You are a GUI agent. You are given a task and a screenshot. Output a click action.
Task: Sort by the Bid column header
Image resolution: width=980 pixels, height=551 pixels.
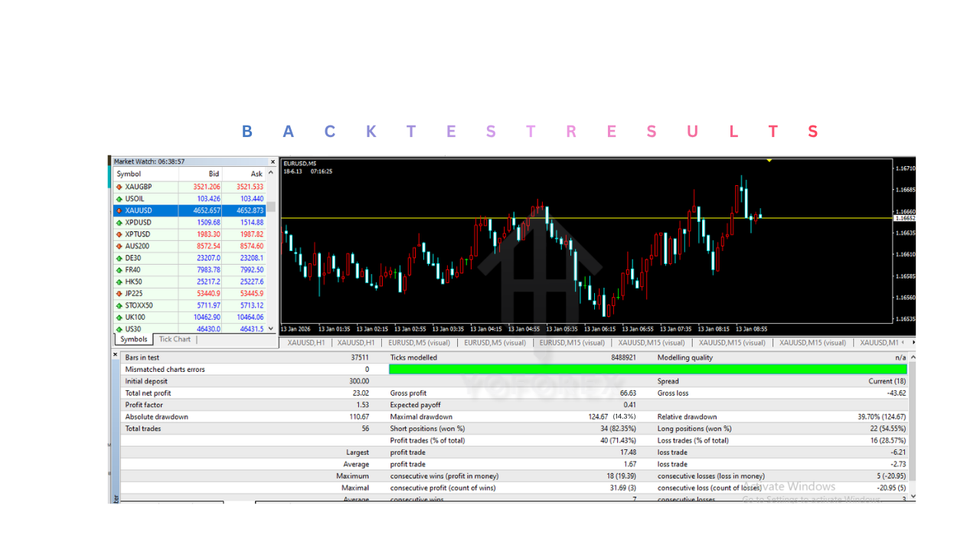pos(214,174)
